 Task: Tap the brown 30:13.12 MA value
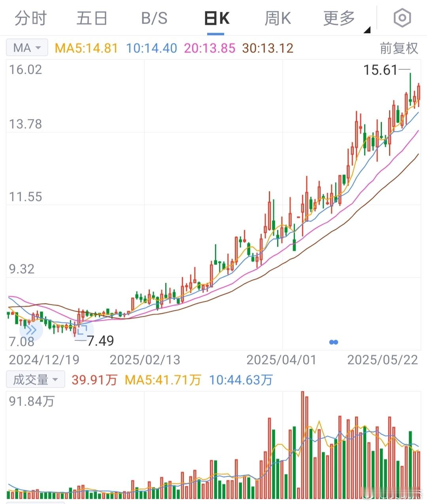point(268,48)
